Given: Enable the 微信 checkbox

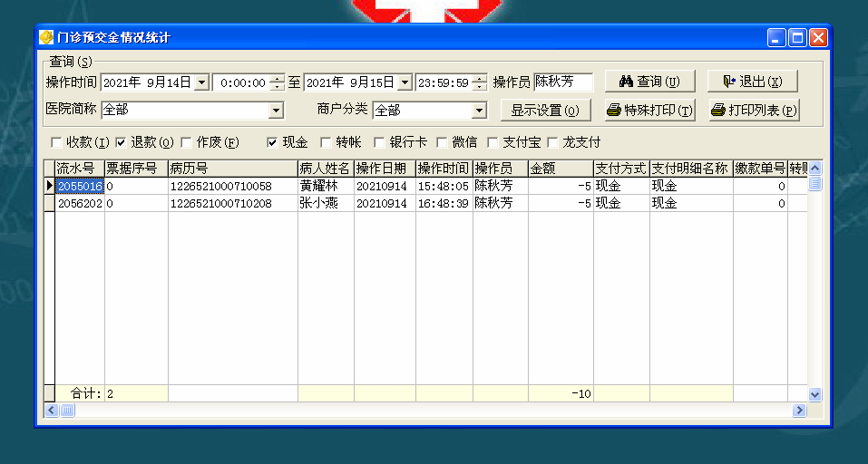Looking at the screenshot, I should click(x=442, y=142).
